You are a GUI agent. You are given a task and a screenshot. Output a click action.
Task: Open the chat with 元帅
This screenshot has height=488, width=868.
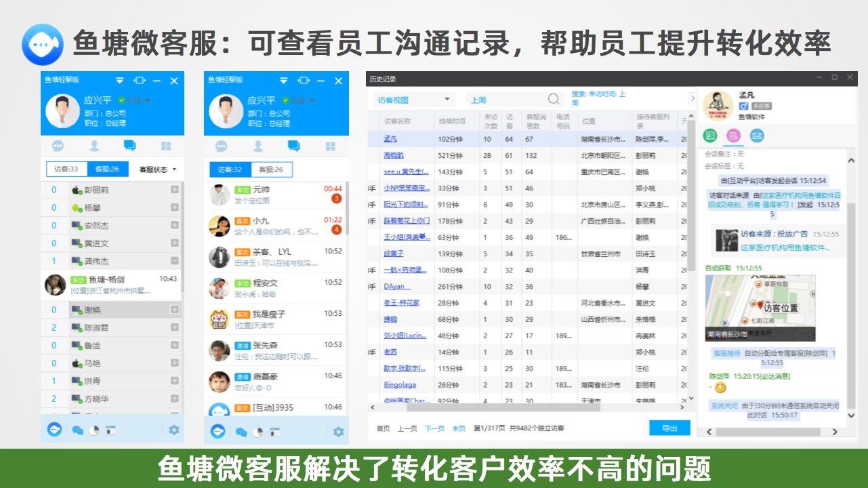click(x=276, y=196)
